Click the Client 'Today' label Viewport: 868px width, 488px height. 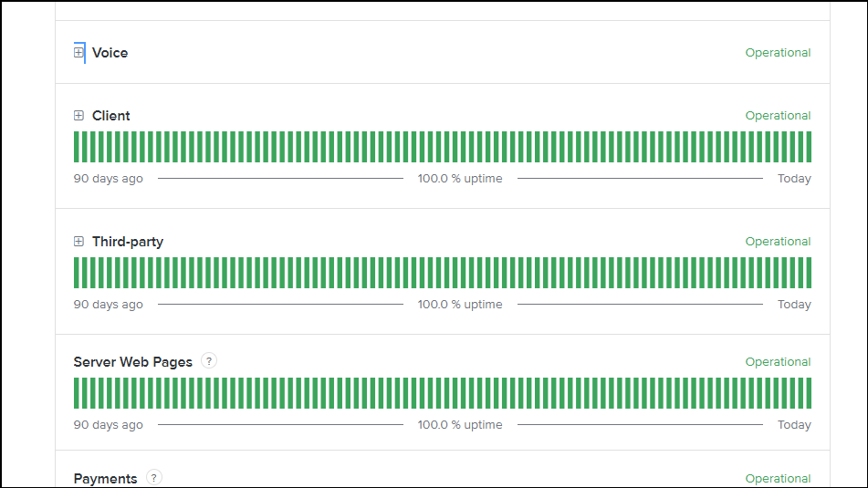pyautogui.click(x=794, y=179)
